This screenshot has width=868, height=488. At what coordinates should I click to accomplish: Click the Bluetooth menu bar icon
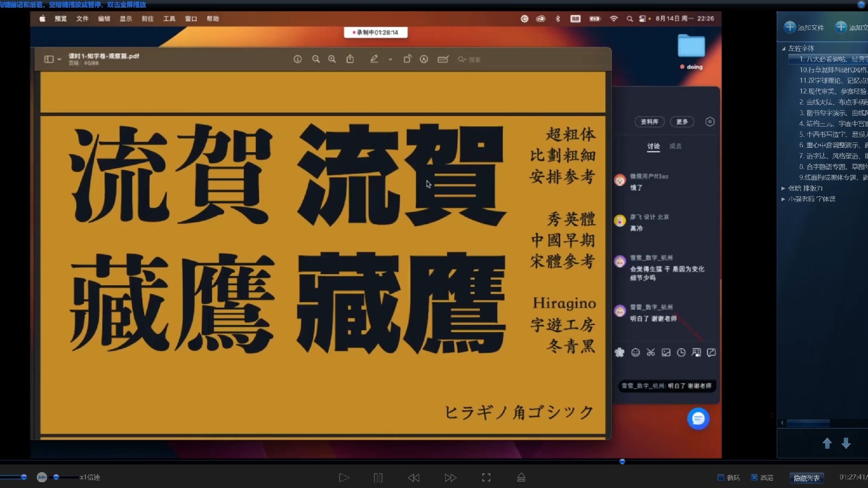coord(558,19)
